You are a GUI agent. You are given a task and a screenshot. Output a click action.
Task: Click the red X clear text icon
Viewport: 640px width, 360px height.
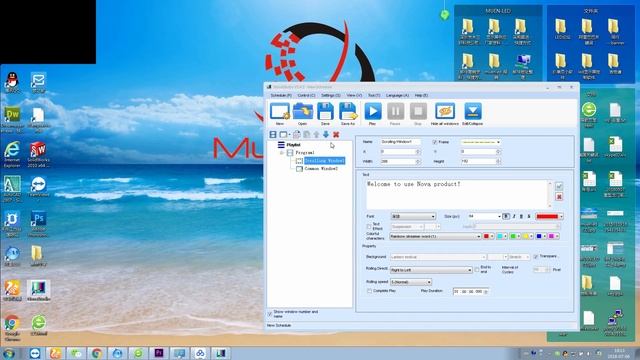(559, 197)
